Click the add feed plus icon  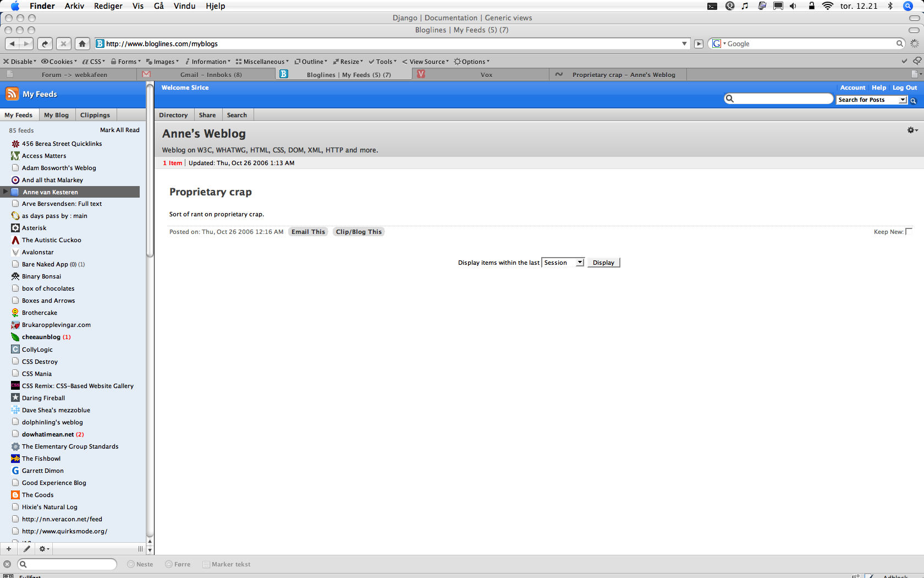[9, 549]
